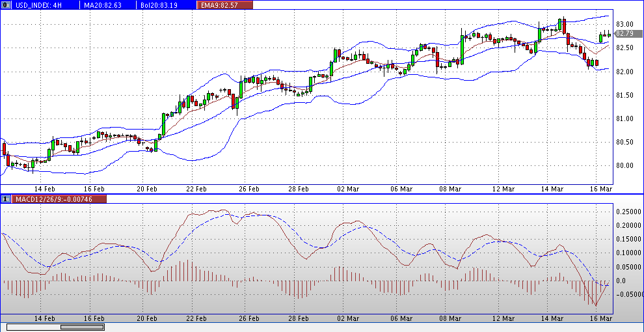Click the 0.25000 MACD axis value
Viewport: 644px width, 332px height.
(x=628, y=212)
